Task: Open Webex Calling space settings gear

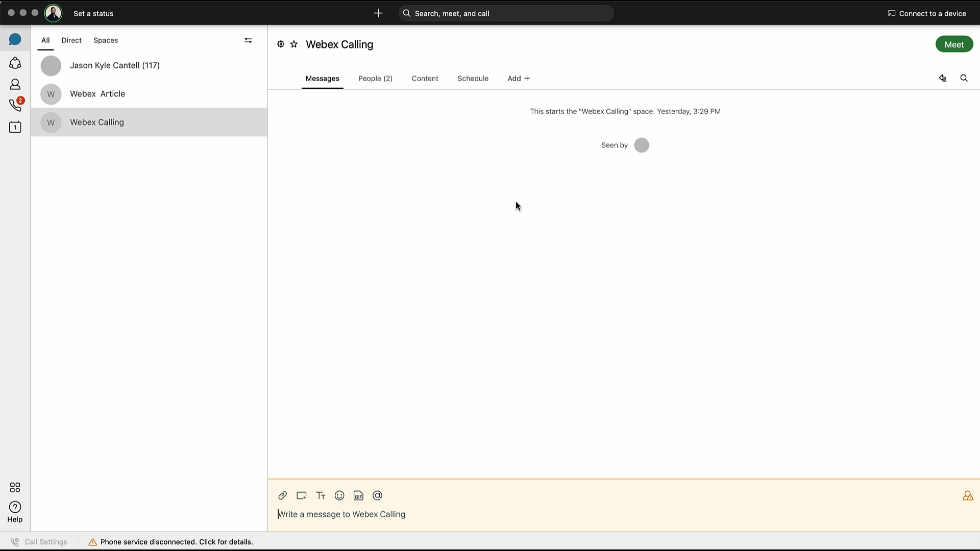Action: click(281, 44)
